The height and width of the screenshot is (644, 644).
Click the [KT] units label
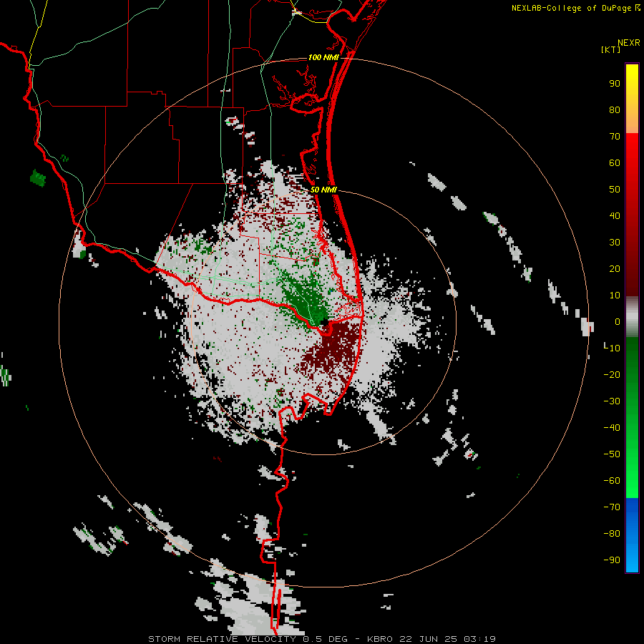pyautogui.click(x=610, y=49)
